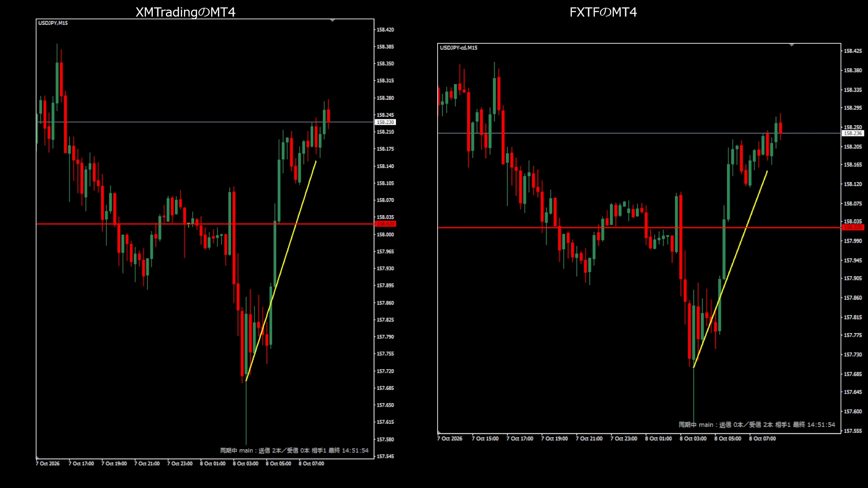Click the chart shift triangle on XMTrading chart
Viewport: 868px width, 488px height.
(x=332, y=20)
